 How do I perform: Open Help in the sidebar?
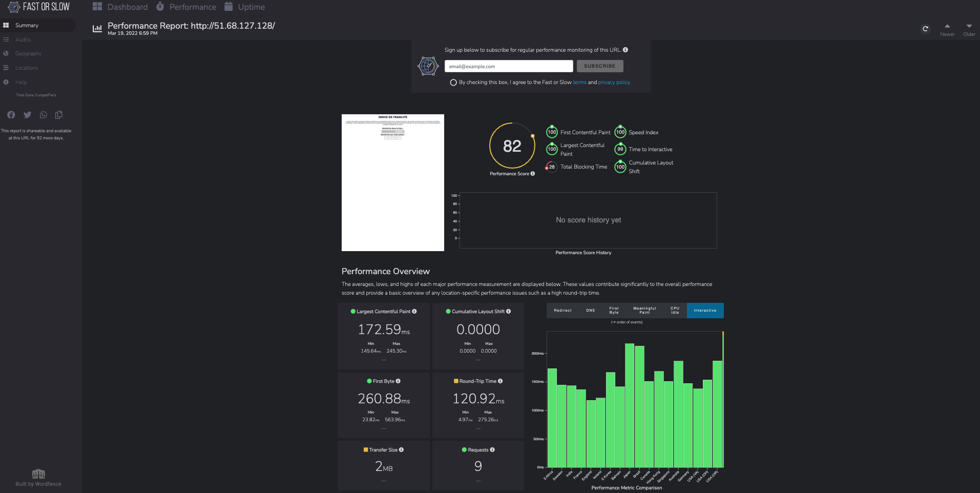tap(21, 82)
